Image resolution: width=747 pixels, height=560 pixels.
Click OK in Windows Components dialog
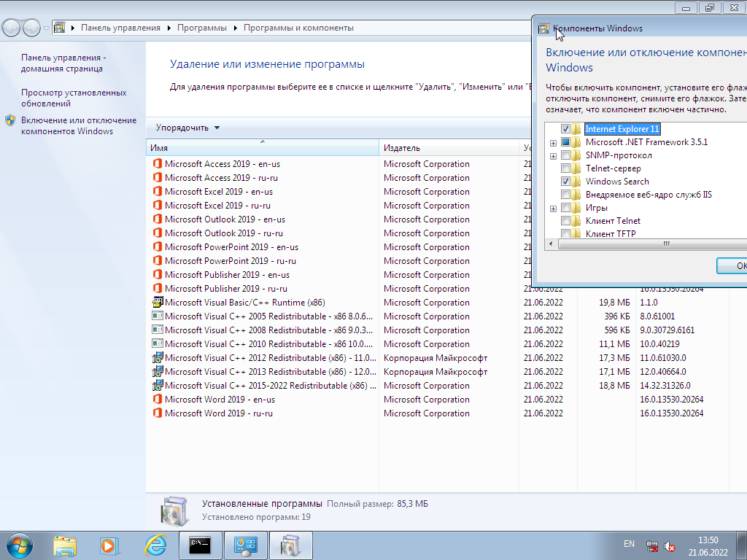[732, 265]
